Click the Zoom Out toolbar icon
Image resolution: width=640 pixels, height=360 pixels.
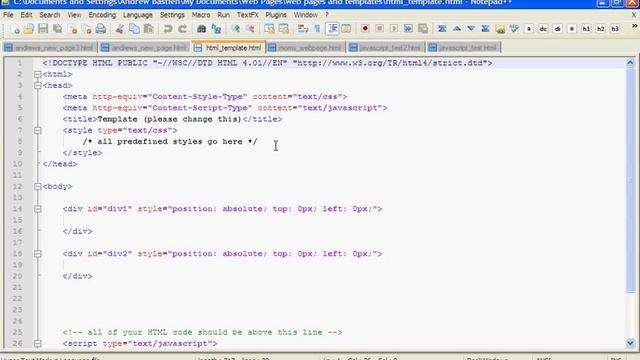coord(250,29)
